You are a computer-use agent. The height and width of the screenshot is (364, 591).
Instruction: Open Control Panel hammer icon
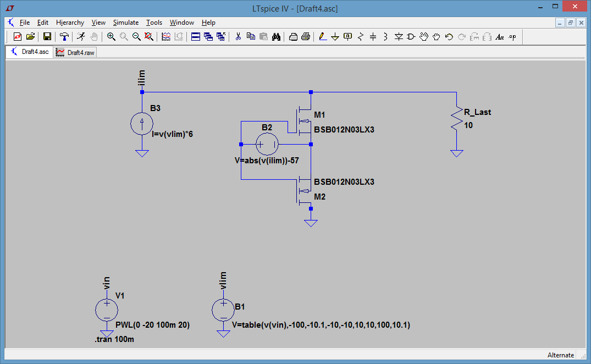[64, 36]
